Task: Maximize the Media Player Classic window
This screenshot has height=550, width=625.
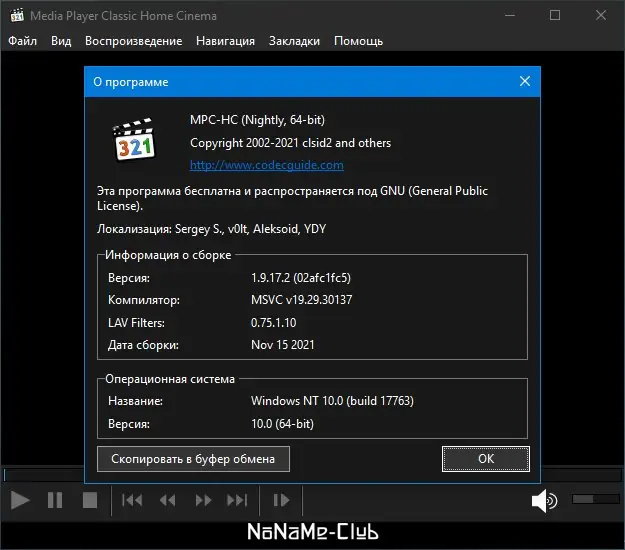Action: coord(555,16)
